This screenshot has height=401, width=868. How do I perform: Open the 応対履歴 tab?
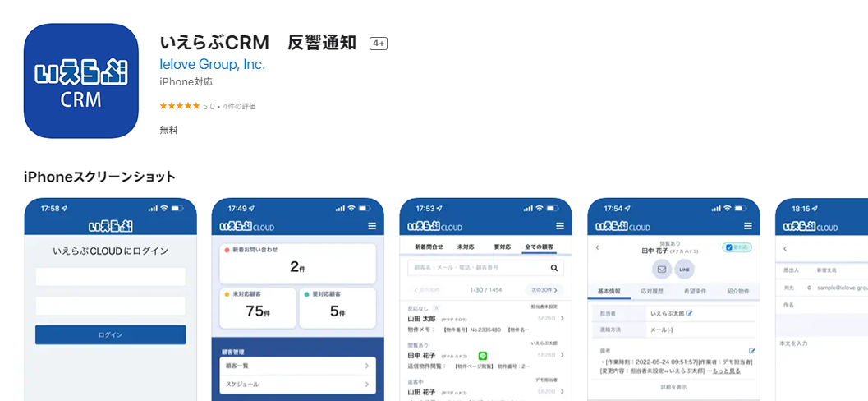(652, 291)
